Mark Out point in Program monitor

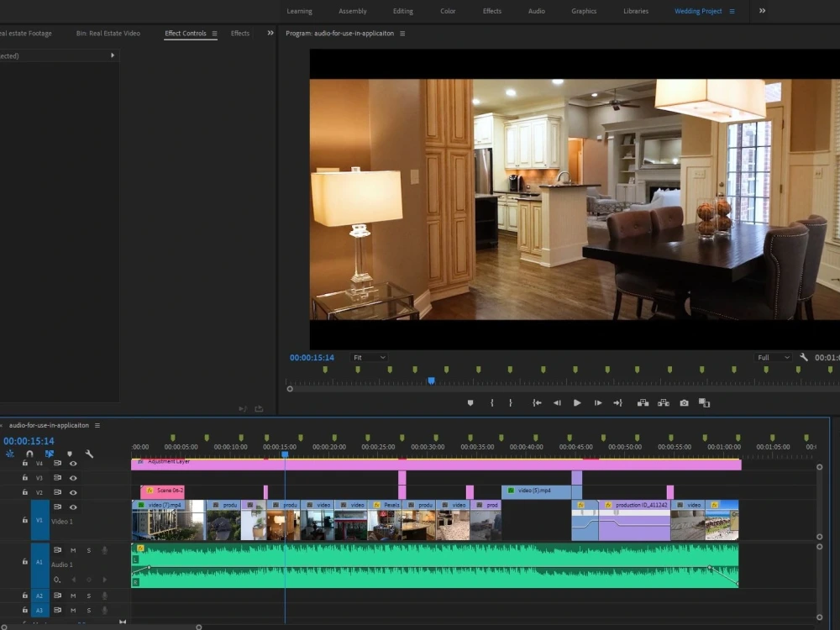pyautogui.click(x=511, y=403)
